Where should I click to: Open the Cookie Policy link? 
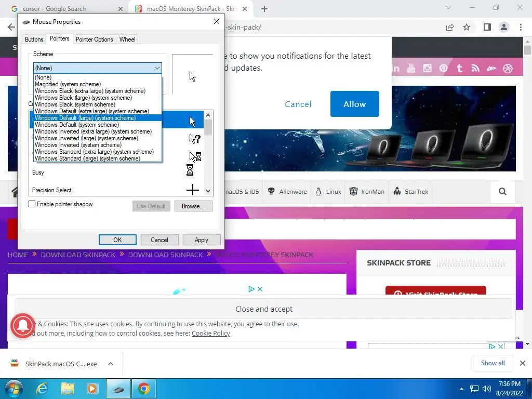pos(211,333)
